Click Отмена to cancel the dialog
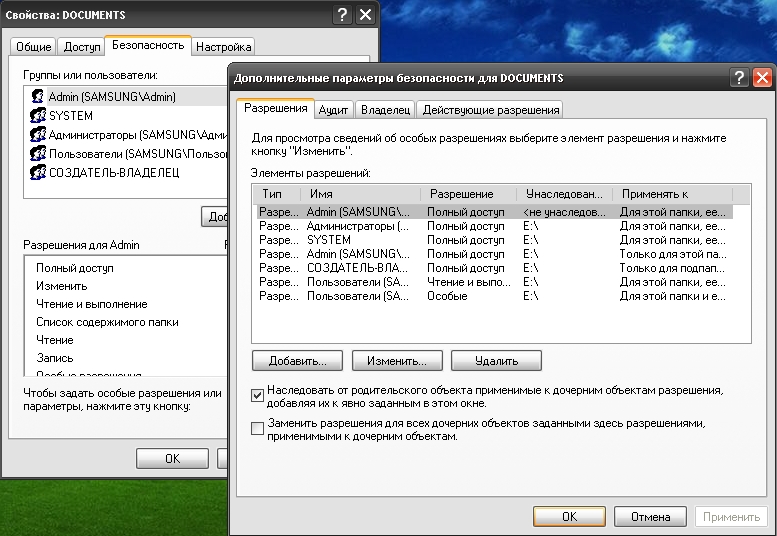 point(642,516)
